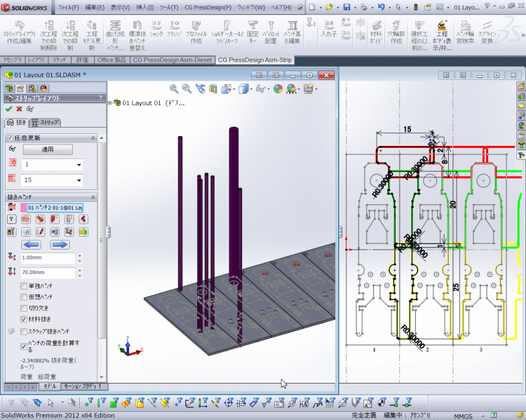526x420 pixels.
Task: Click 材料ガイド ribbon icon
Action: click(376, 32)
